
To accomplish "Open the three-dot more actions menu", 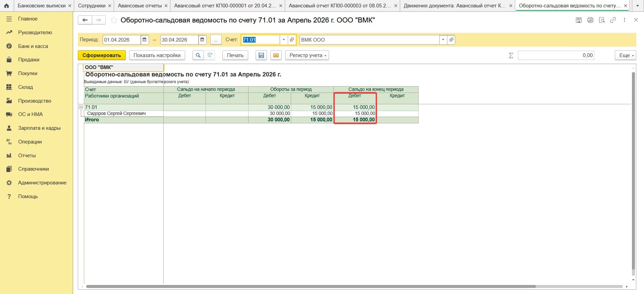I will (x=625, y=20).
